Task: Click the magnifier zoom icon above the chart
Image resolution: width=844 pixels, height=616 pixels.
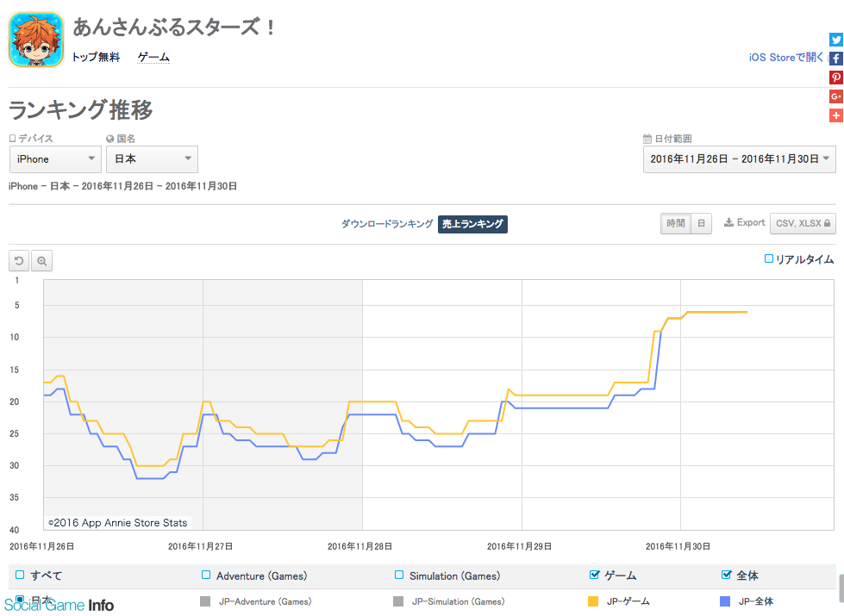Action: (42, 261)
